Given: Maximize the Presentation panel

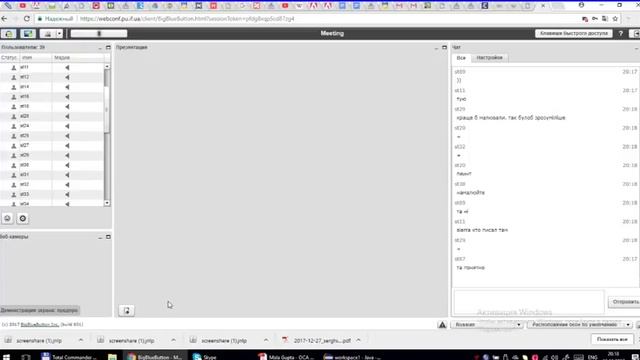Looking at the screenshot, I should click(x=444, y=48).
